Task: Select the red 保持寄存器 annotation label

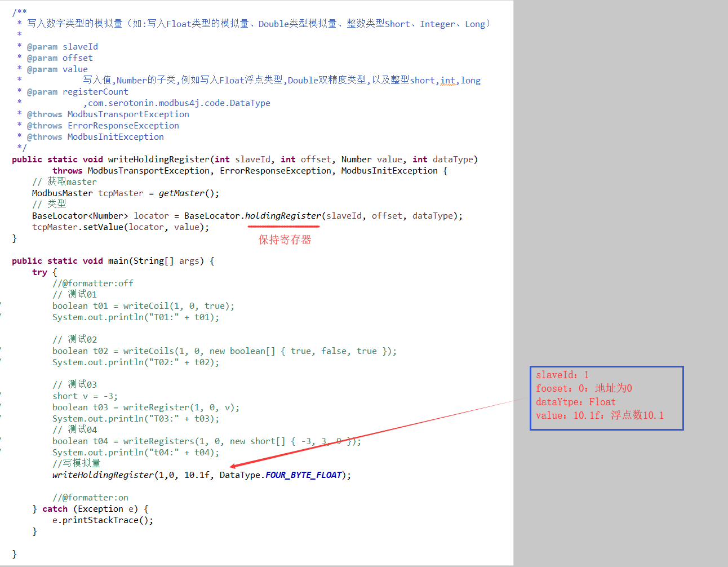Action: (285, 239)
